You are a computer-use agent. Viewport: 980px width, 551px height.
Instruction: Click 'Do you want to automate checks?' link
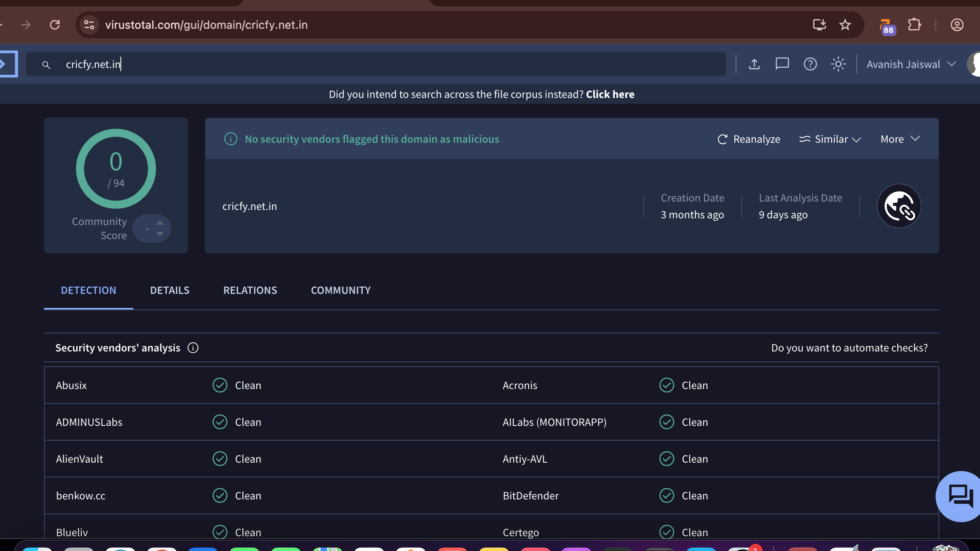point(849,348)
